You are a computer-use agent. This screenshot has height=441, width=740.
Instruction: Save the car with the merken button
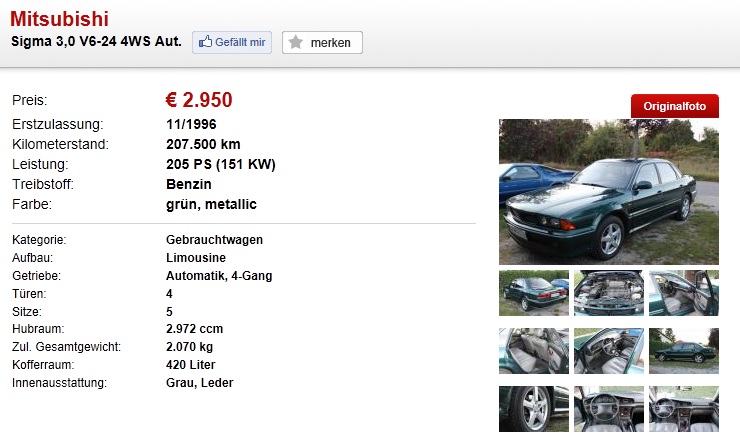pos(322,42)
